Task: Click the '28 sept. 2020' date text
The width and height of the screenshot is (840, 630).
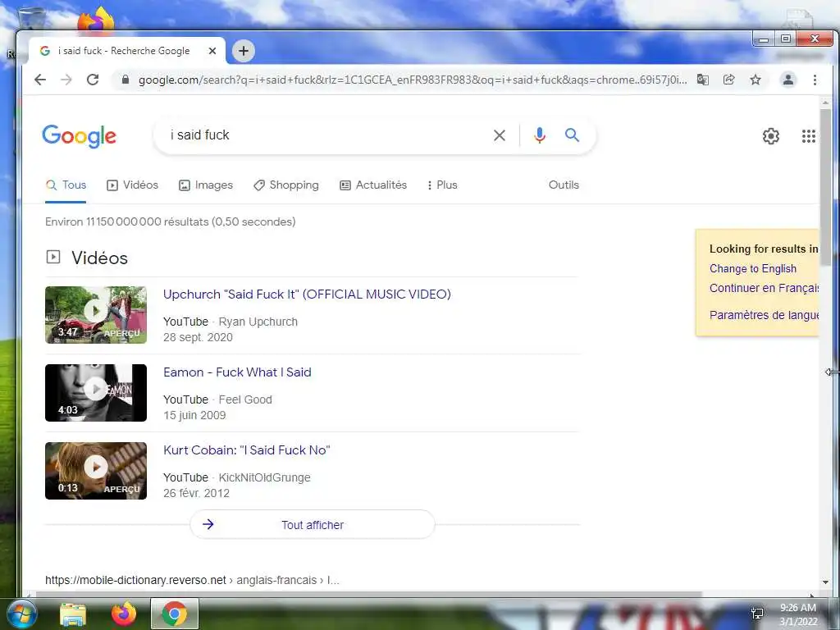Action: tap(198, 337)
